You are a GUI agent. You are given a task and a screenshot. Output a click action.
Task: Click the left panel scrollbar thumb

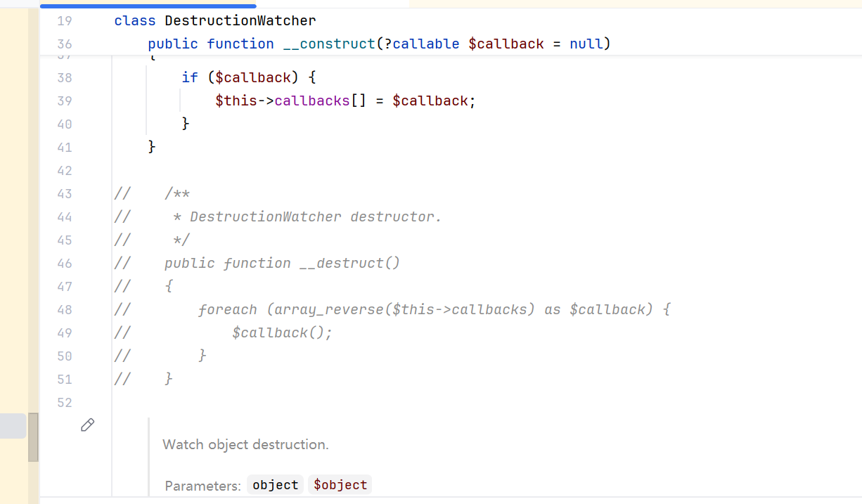click(x=33, y=437)
